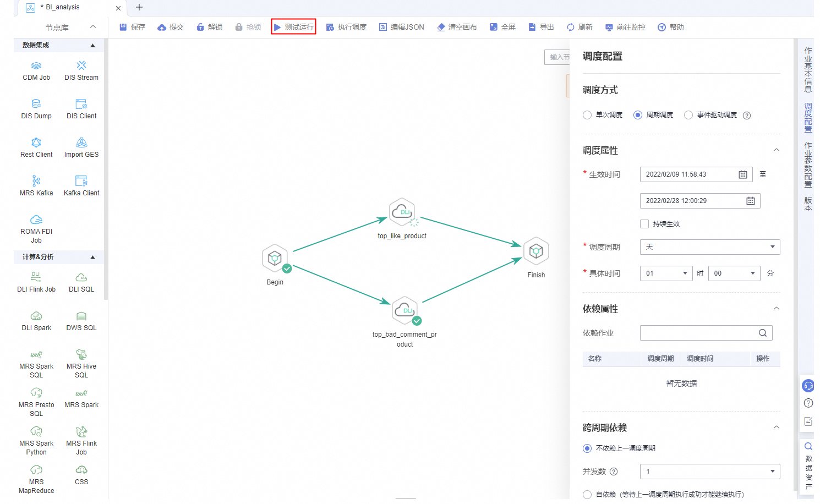Enable the 持续生效 checkbox
820x504 pixels.
[644, 224]
